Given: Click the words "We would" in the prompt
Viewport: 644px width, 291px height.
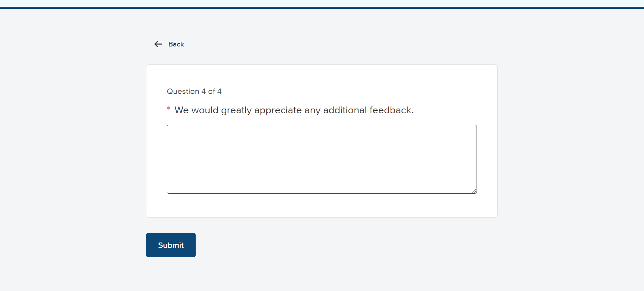Looking at the screenshot, I should [x=196, y=110].
